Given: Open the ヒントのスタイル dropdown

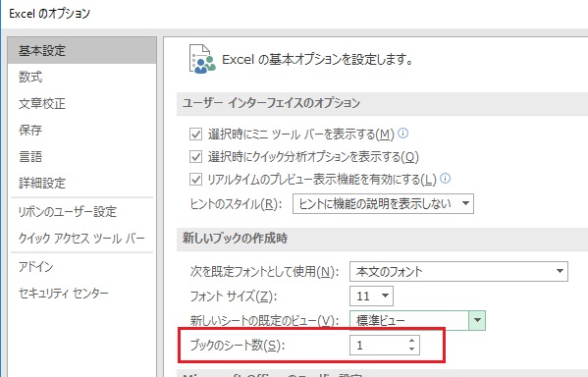Looking at the screenshot, I should pyautogui.click(x=383, y=203).
